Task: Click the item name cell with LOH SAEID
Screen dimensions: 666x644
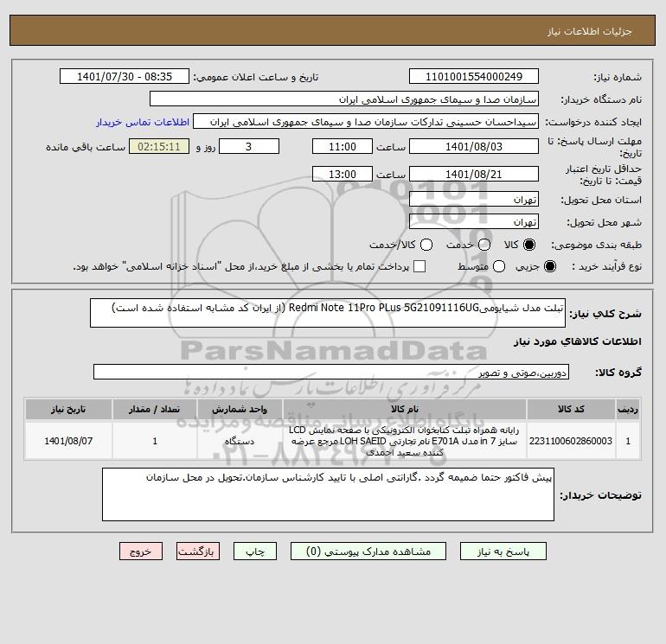Action: tap(405, 441)
